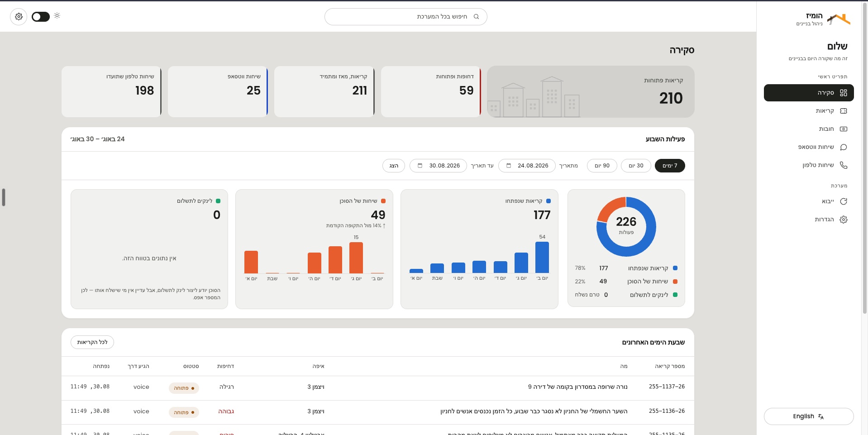The width and height of the screenshot is (868, 435).
Task: Switch language with the English button
Action: coord(809,416)
